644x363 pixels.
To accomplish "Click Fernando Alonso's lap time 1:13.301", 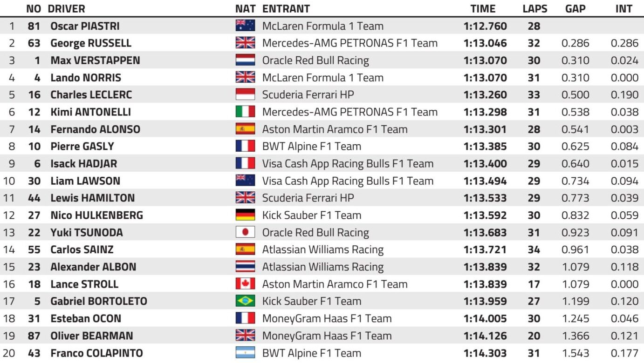I will (x=485, y=129).
